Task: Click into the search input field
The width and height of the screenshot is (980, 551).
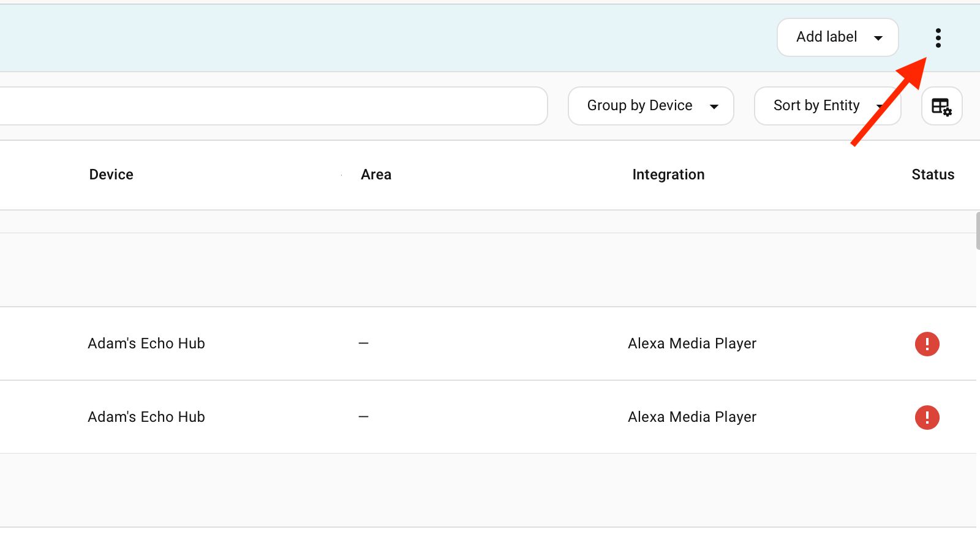Action: click(x=273, y=106)
